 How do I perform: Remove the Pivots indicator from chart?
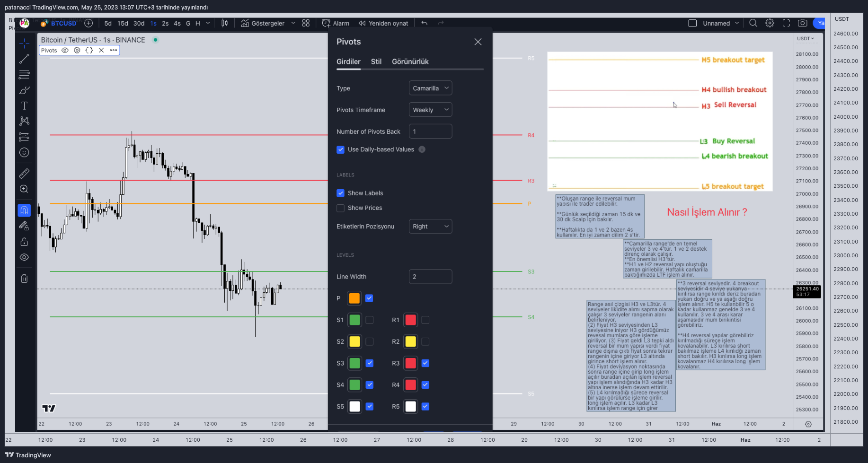[101, 50]
